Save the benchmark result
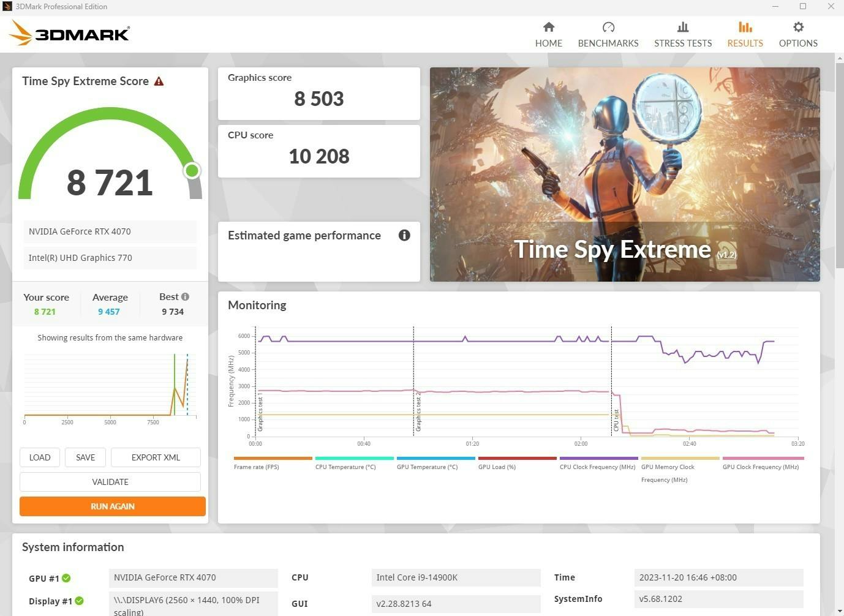The image size is (844, 616). pos(85,457)
